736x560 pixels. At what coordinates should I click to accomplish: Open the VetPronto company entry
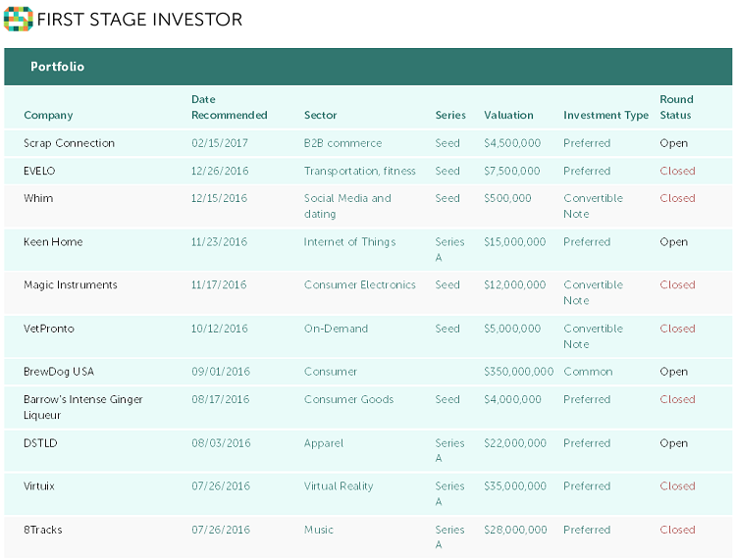pyautogui.click(x=49, y=329)
